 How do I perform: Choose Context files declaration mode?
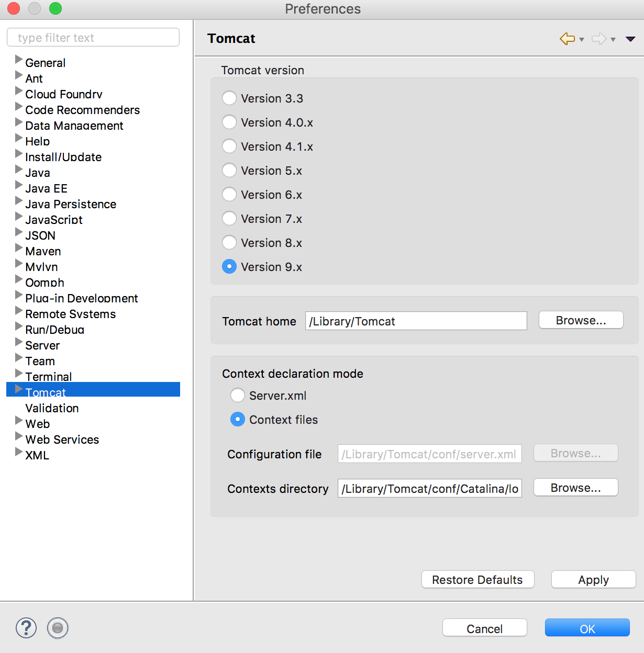(238, 419)
